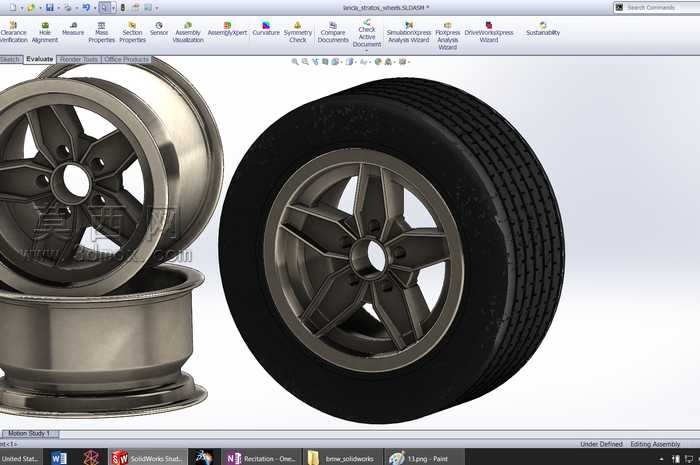Viewport: 700px width, 465px height.
Task: Select the Evaluate tab
Action: point(40,59)
